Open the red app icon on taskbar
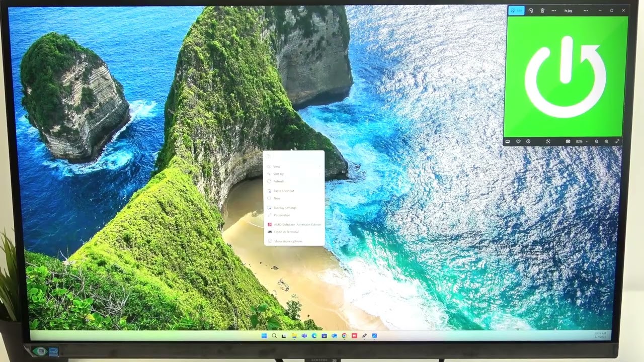The width and height of the screenshot is (644, 362). point(354,336)
